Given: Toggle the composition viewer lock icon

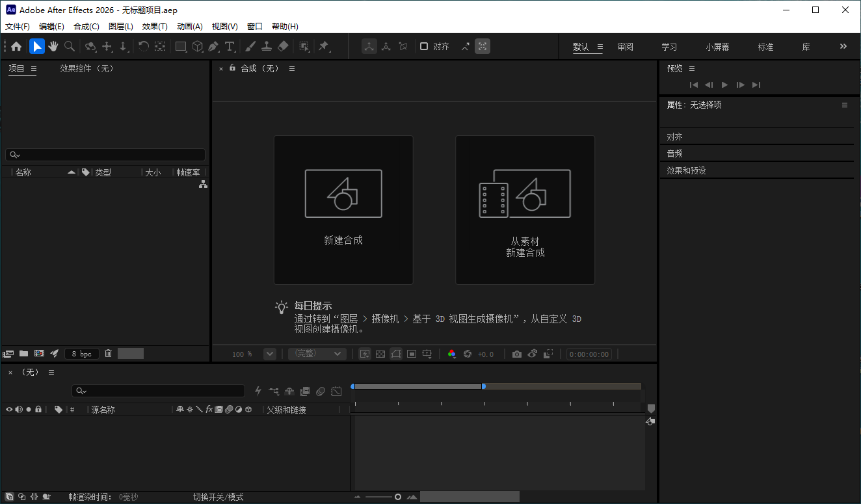Looking at the screenshot, I should pos(232,68).
